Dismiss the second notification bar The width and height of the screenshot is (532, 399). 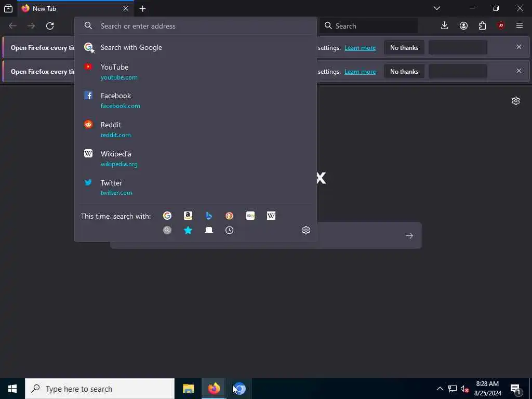coord(519,71)
